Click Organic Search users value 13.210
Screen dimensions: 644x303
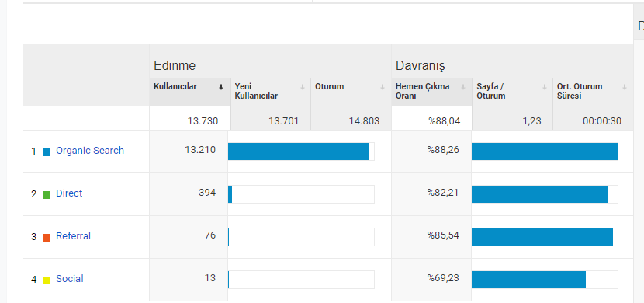tap(200, 150)
